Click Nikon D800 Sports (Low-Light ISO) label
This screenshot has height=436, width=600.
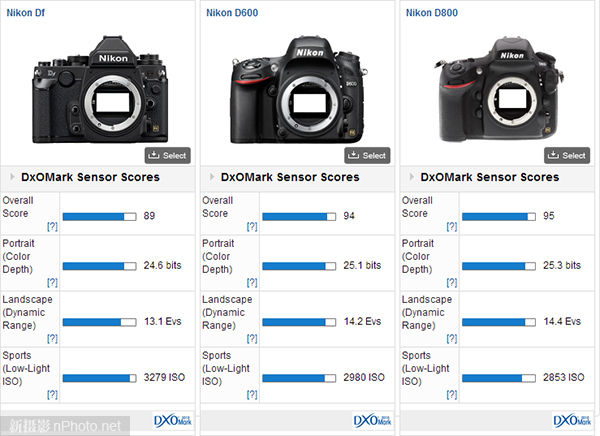[x=426, y=368]
